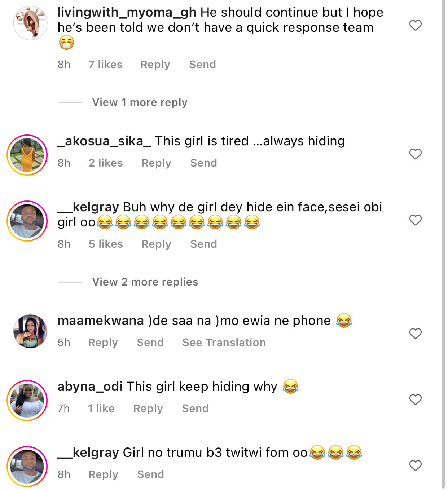Viewport: 448px width, 490px height.
Task: Click the comments vertical scrollbar
Action: pyautogui.click(x=443, y=245)
